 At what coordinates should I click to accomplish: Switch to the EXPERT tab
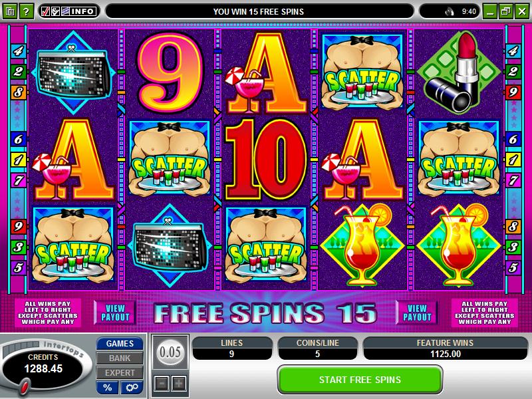(x=120, y=372)
